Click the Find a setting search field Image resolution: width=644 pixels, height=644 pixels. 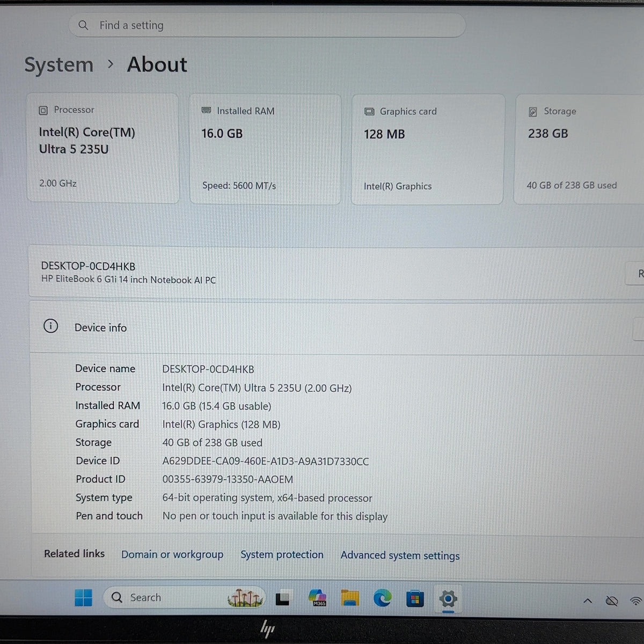coord(267,25)
